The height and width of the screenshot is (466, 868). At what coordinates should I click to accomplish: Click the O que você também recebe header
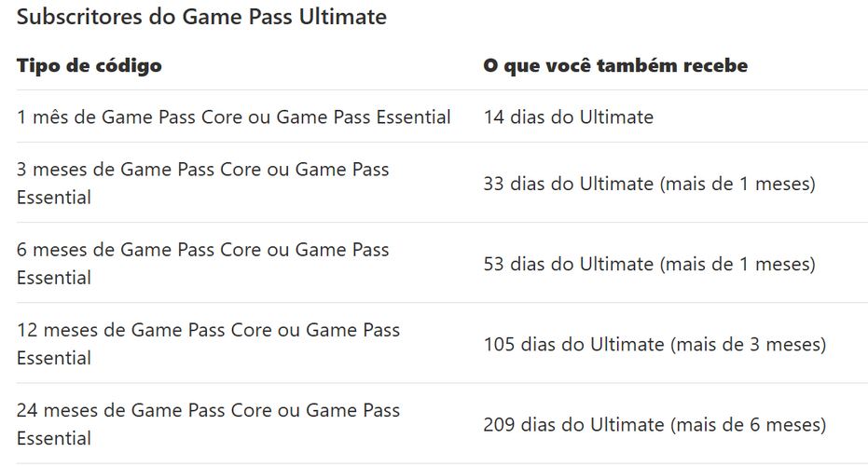click(615, 65)
